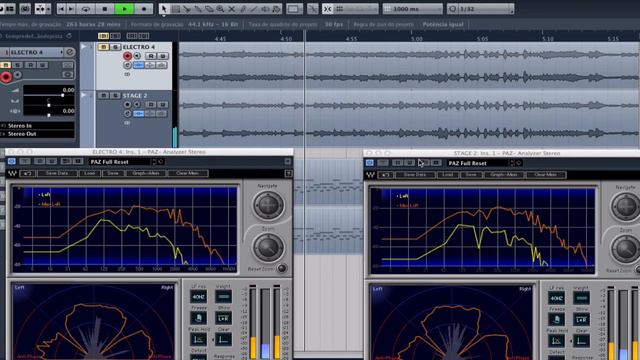The image size is (640, 360).
Task: Select the Color paint bucket tool
Action: pos(276,9)
